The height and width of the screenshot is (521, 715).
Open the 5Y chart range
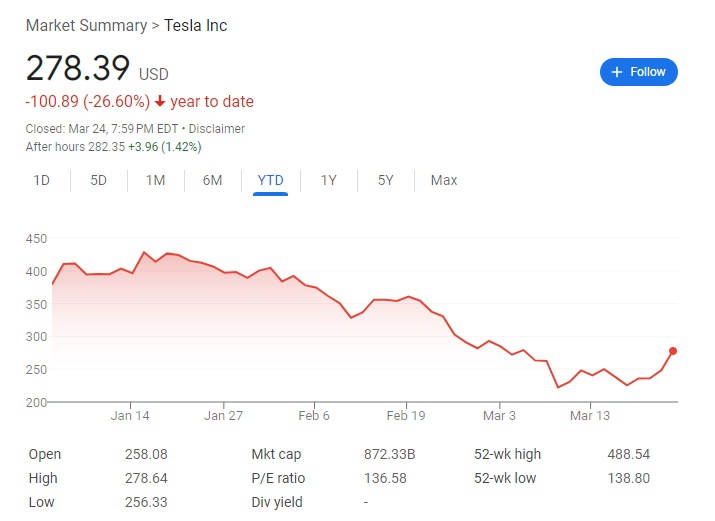coord(385,181)
